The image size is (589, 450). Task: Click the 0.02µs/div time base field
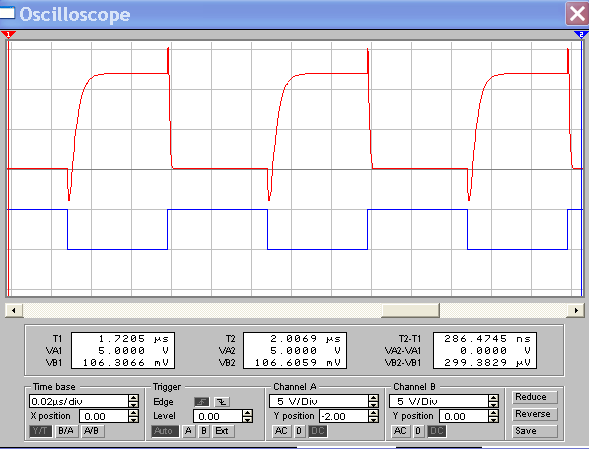click(x=79, y=401)
